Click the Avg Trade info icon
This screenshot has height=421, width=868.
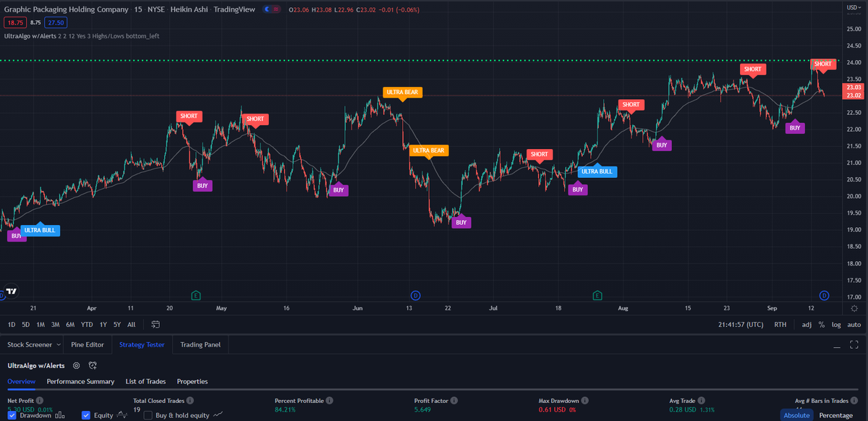703,400
